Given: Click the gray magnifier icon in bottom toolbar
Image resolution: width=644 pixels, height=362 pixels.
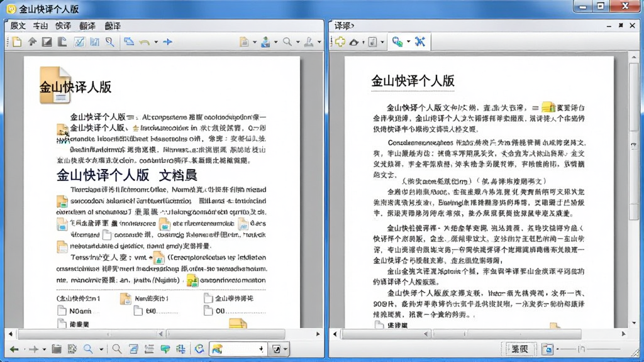Looking at the screenshot, I should pos(117,349).
